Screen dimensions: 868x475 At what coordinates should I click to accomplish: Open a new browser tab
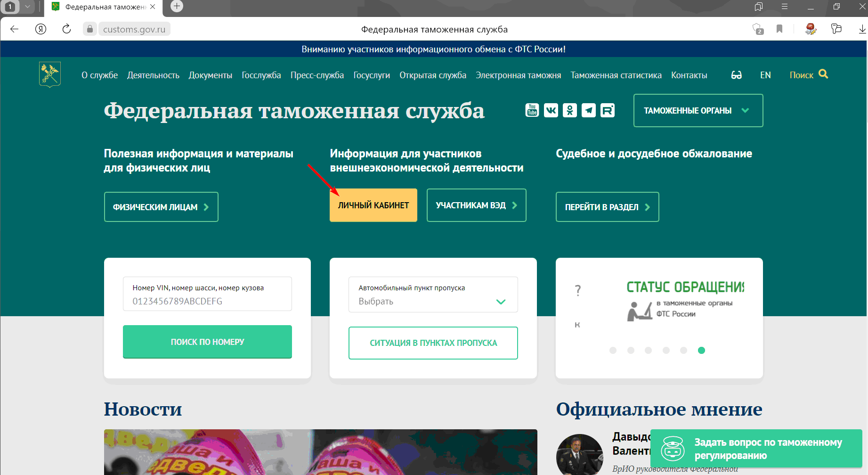[177, 7]
